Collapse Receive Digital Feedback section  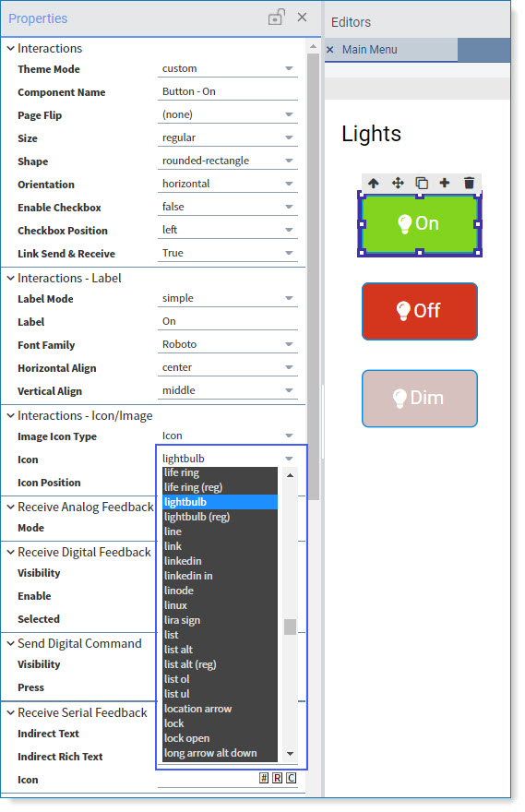click(10, 552)
